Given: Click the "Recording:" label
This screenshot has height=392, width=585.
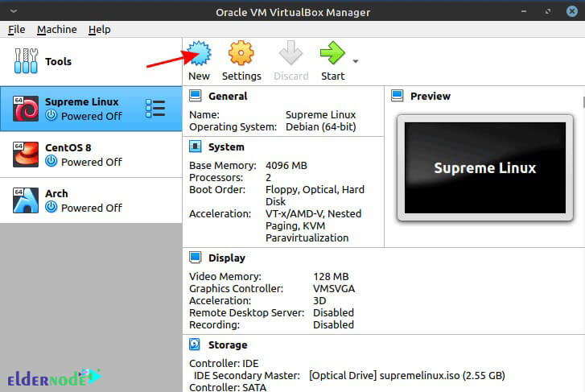Looking at the screenshot, I should coord(215,325).
